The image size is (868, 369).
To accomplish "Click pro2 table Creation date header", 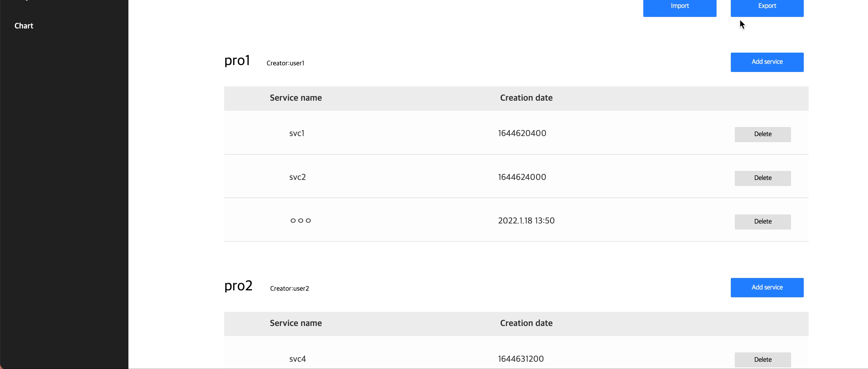I will (526, 323).
